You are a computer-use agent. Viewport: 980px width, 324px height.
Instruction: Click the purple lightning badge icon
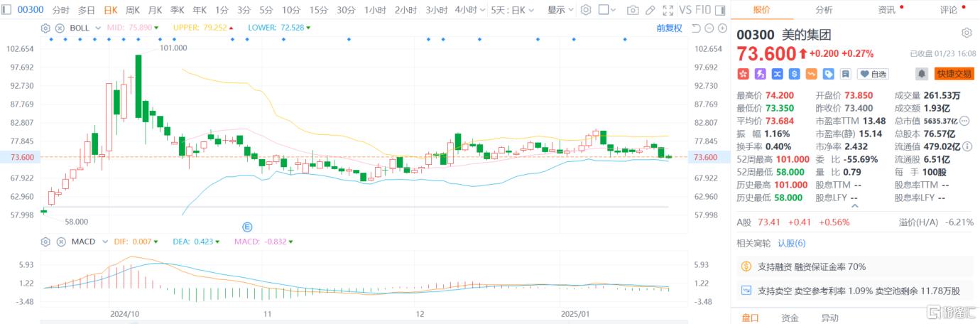[761, 74]
